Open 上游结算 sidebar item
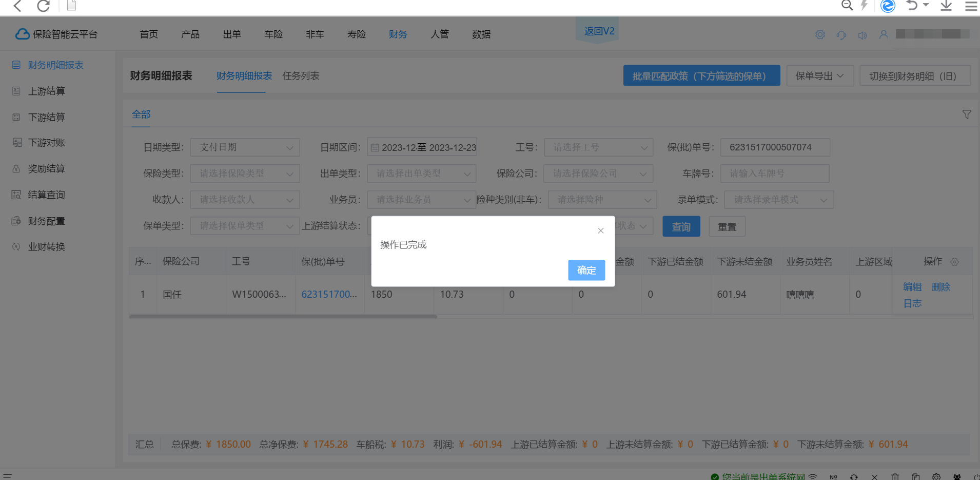 click(47, 91)
